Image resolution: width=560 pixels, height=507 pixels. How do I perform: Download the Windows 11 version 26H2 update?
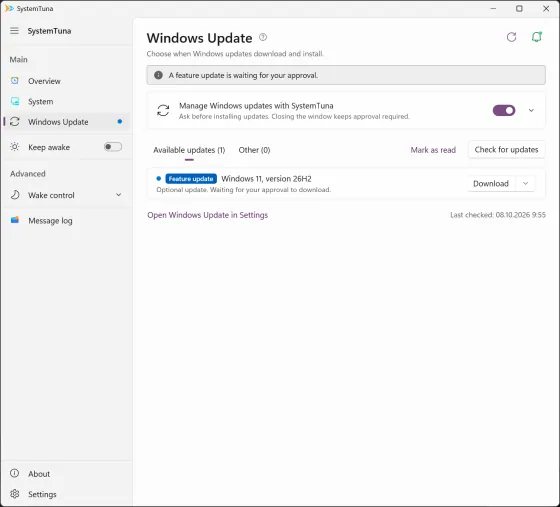pyautogui.click(x=491, y=184)
